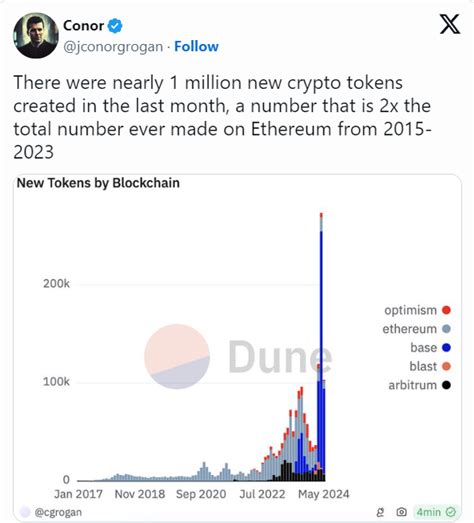
Task: Toggle blast series orange legend dot
Action: pos(446,366)
